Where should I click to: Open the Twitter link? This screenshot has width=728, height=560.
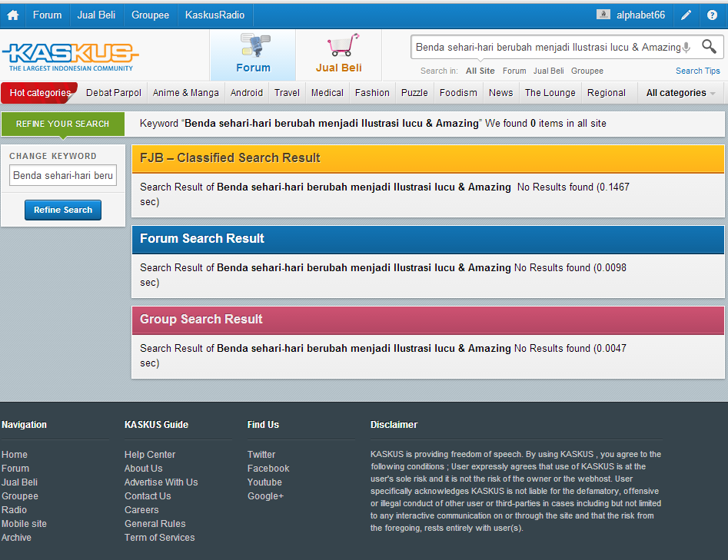[x=261, y=455]
